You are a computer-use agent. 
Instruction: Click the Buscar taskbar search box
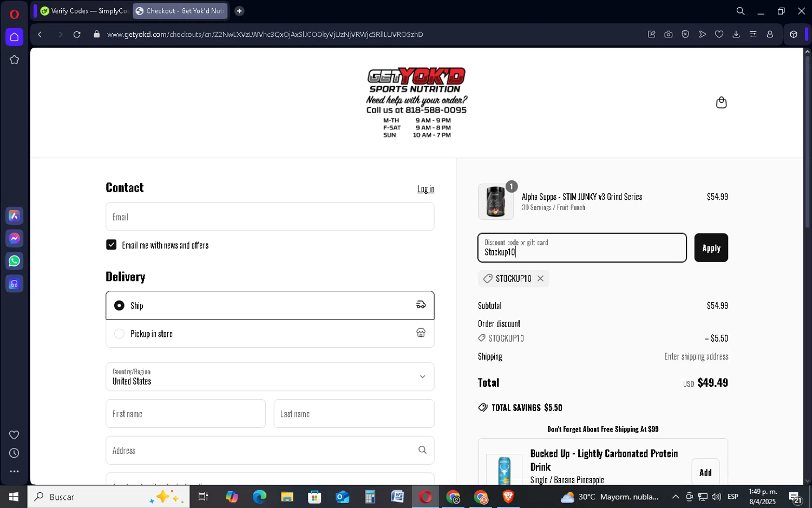pyautogui.click(x=108, y=497)
